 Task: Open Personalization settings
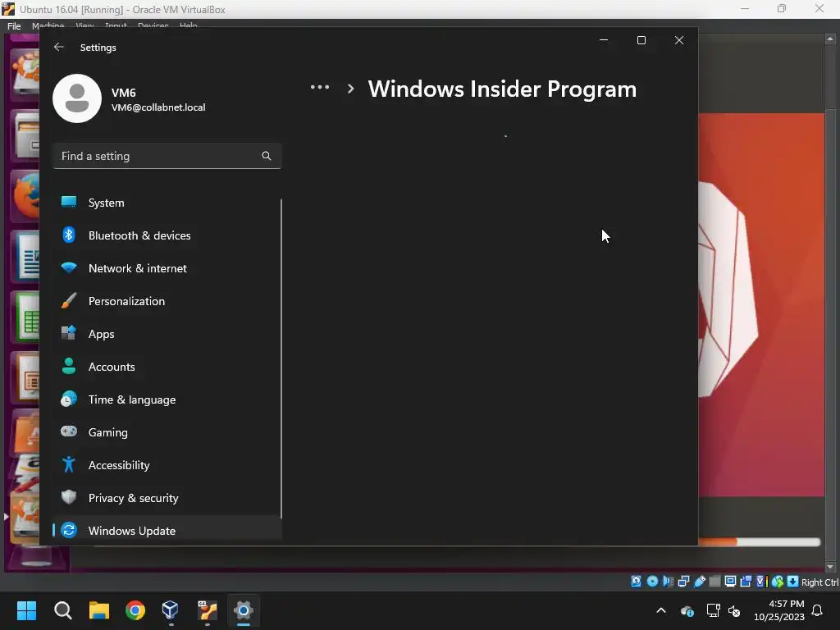[167, 301]
